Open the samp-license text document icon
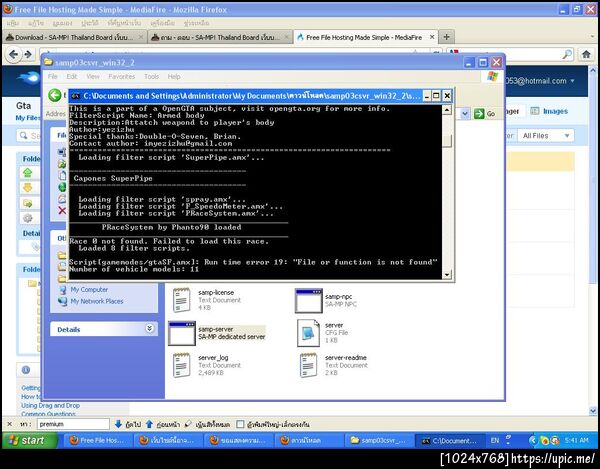The height and width of the screenshot is (469, 600). (182, 300)
